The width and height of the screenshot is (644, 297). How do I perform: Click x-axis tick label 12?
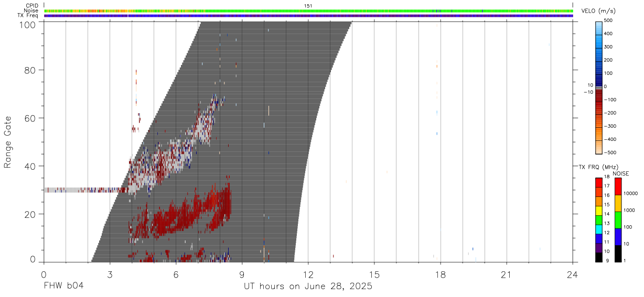tap(308, 274)
